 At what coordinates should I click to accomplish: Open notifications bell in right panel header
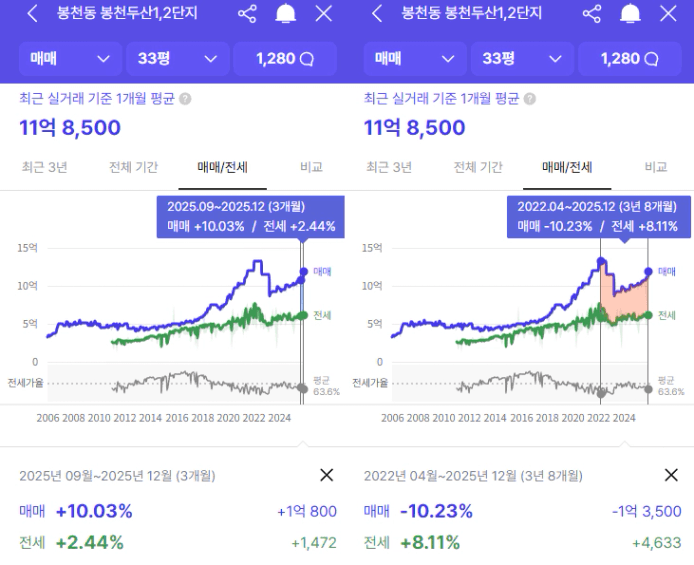coord(630,14)
